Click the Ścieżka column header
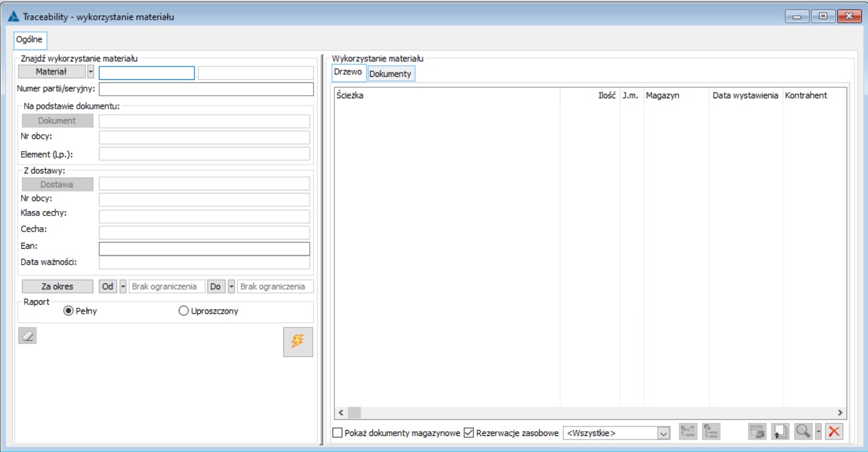This screenshot has width=868, height=452. pos(447,96)
